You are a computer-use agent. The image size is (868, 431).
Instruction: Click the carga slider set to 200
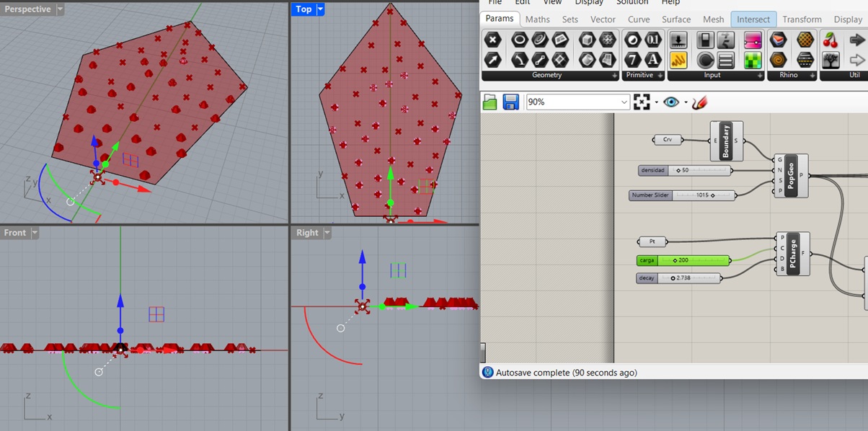(x=683, y=260)
